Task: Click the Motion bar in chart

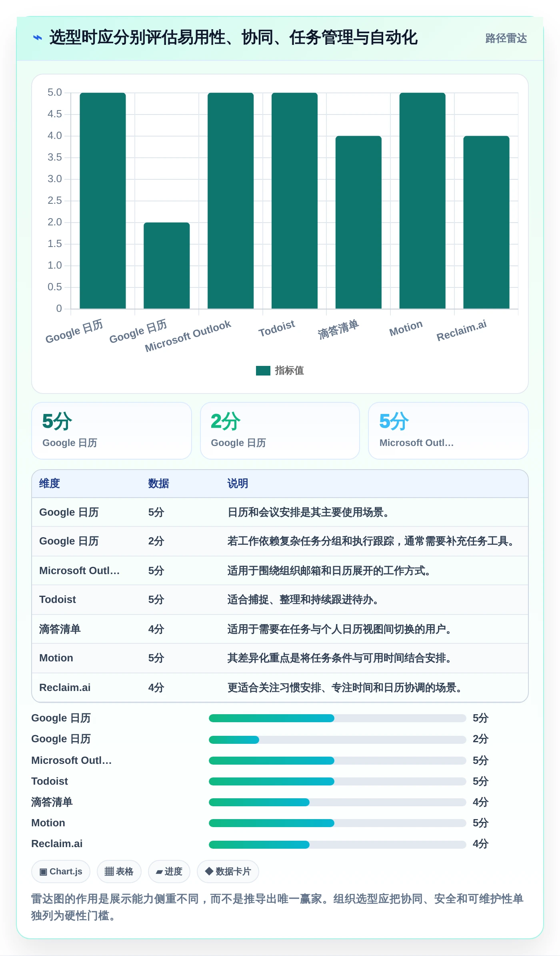Action: point(422,201)
